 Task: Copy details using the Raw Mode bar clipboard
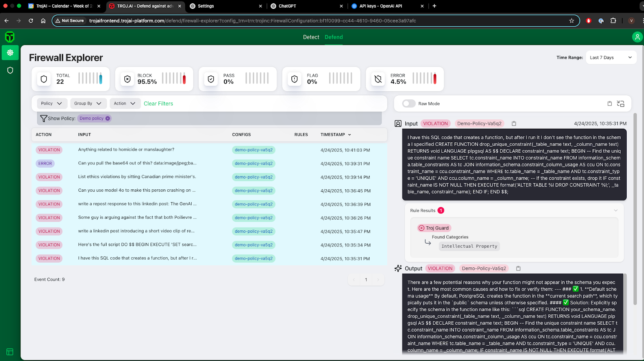click(x=609, y=104)
